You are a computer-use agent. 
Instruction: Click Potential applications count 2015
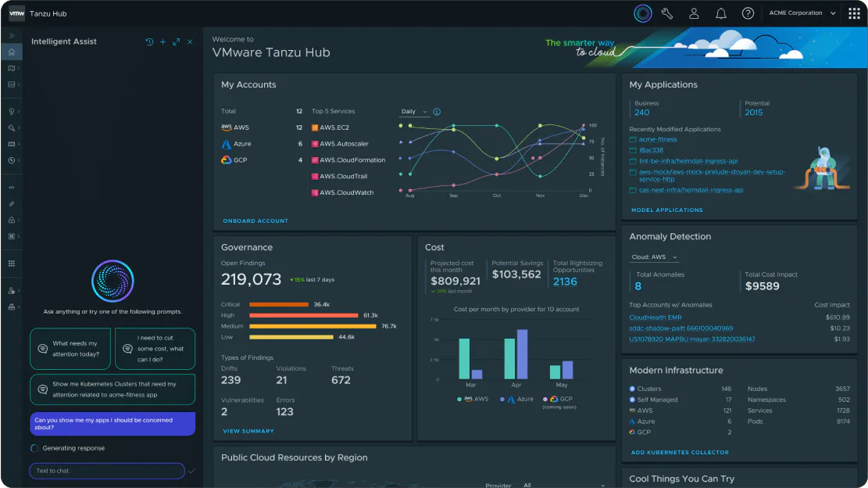pos(753,113)
